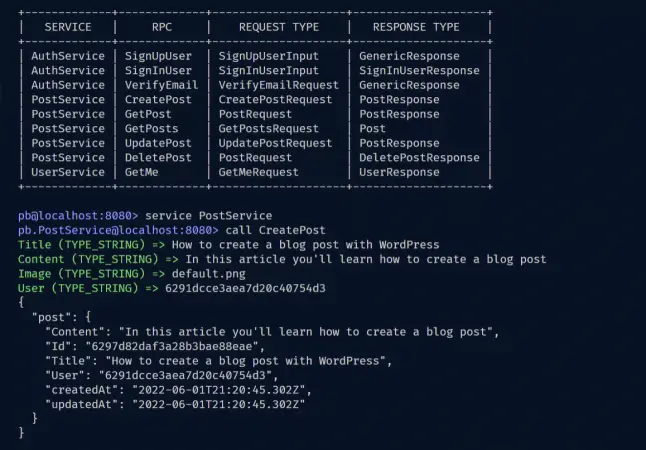Image resolution: width=646 pixels, height=450 pixels.
Task: Click the SERVICE column header
Action: click(68, 27)
